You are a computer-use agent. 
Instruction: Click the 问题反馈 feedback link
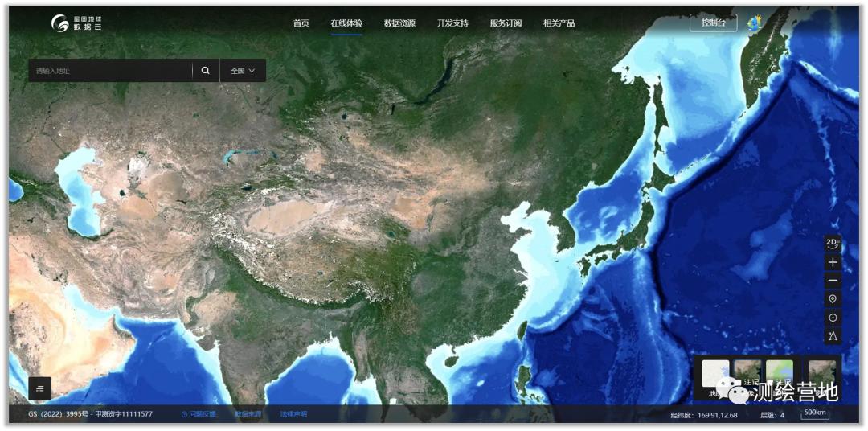click(199, 414)
